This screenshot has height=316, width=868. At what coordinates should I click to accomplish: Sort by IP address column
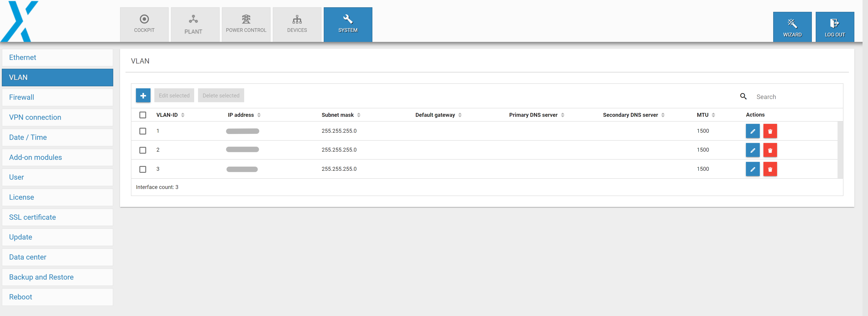(x=244, y=115)
